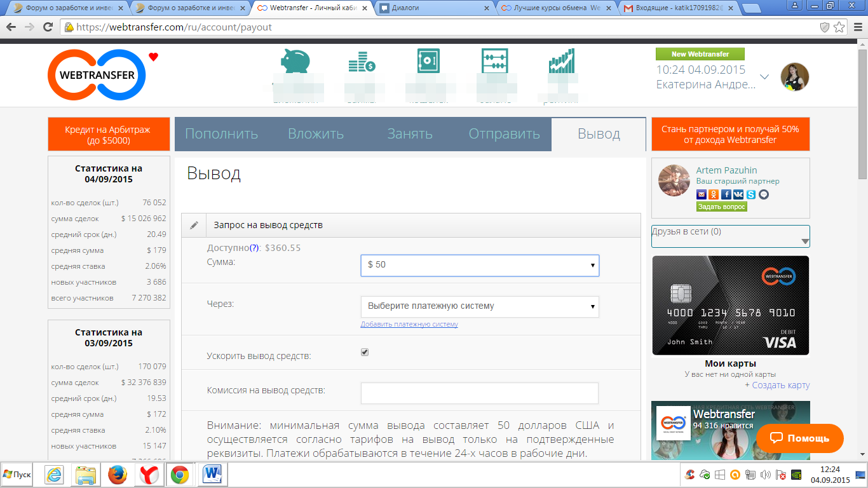The image size is (868, 488).
Task: Expand 'Выберите платежную систему' dropdown
Action: coord(480,306)
